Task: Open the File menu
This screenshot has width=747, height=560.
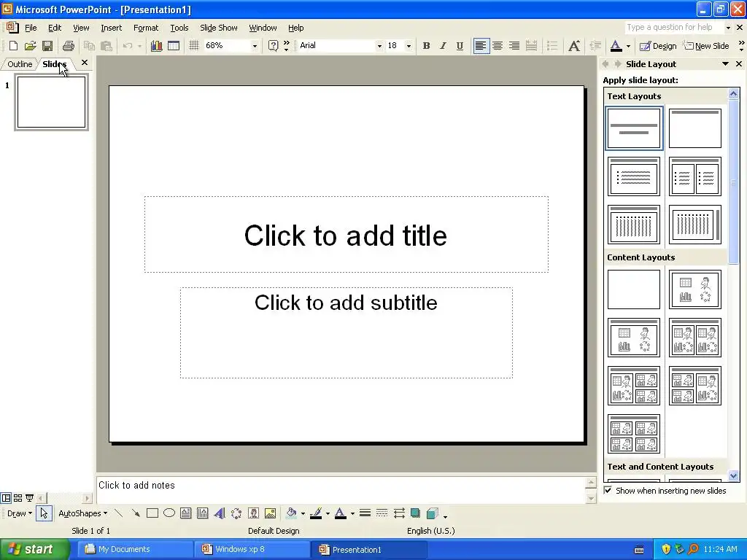Action: (31, 28)
